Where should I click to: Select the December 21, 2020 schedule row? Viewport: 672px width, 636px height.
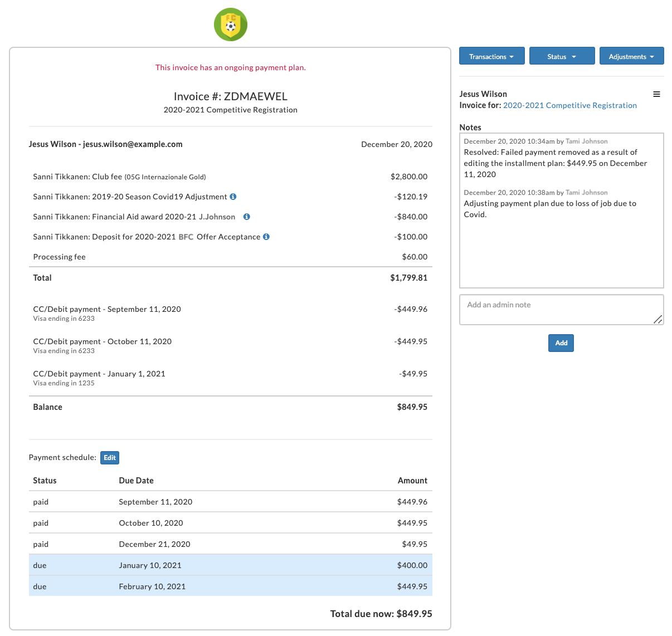point(231,544)
